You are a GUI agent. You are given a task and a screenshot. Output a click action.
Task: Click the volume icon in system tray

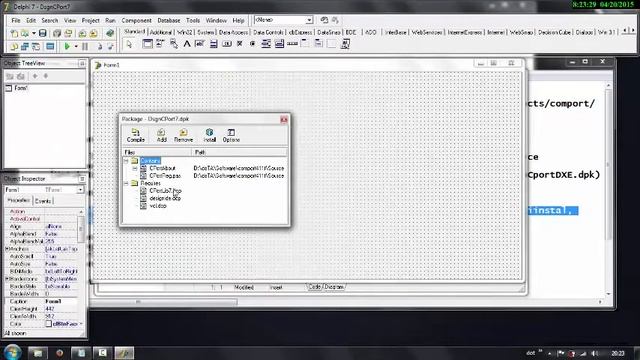pyautogui.click(x=595, y=353)
